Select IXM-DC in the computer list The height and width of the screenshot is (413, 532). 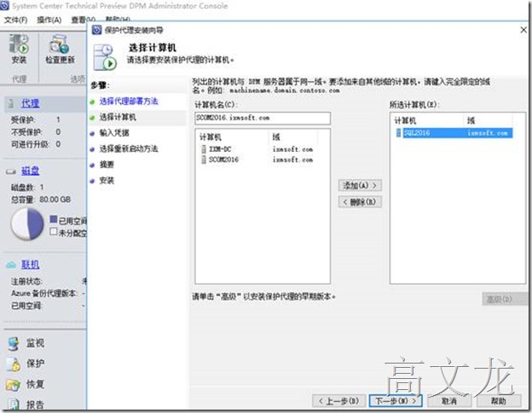[x=220, y=149]
